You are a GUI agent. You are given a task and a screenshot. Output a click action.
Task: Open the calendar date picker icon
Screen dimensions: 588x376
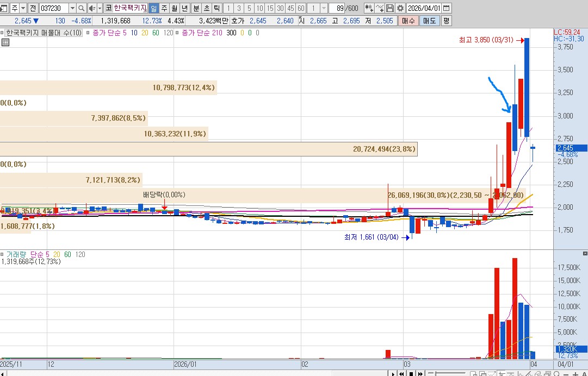click(x=447, y=8)
